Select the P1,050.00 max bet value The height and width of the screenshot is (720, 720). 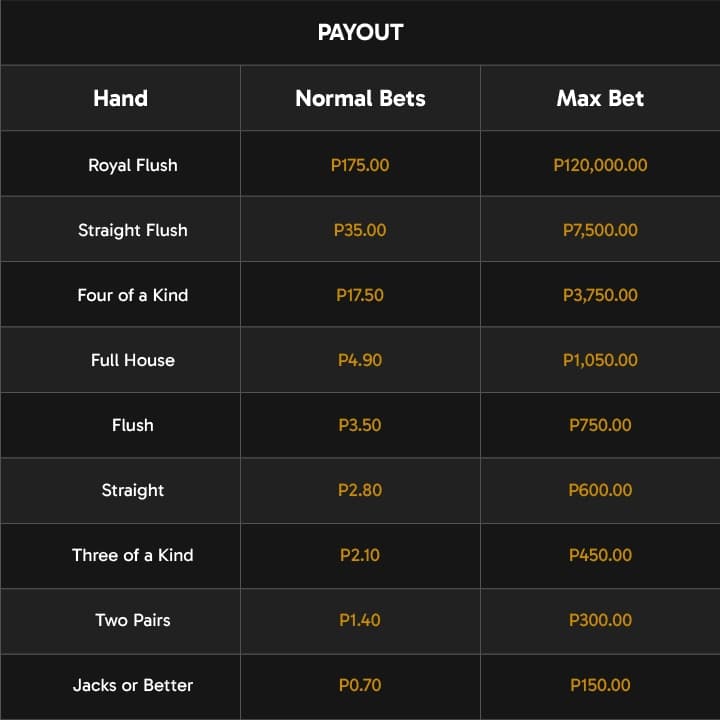[x=600, y=360]
